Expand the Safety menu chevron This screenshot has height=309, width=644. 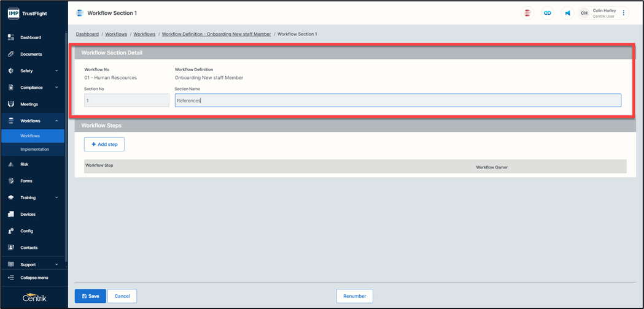[x=56, y=71]
